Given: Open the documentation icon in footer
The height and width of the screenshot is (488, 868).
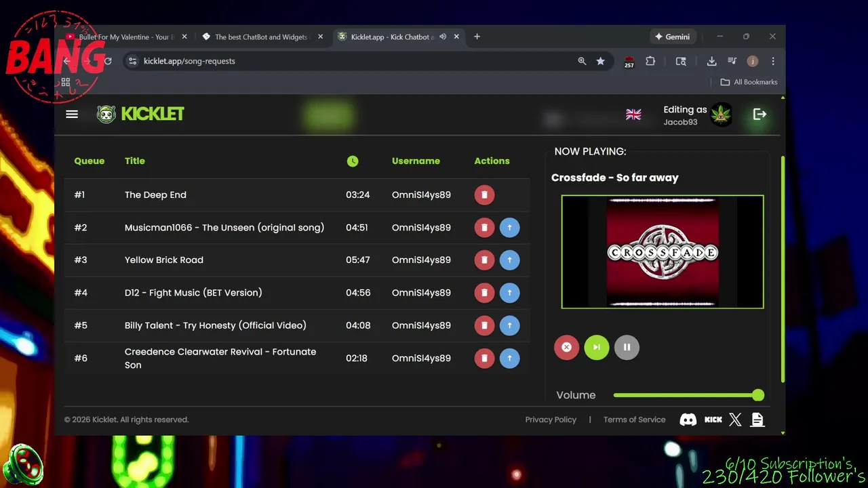Looking at the screenshot, I should coord(757,420).
